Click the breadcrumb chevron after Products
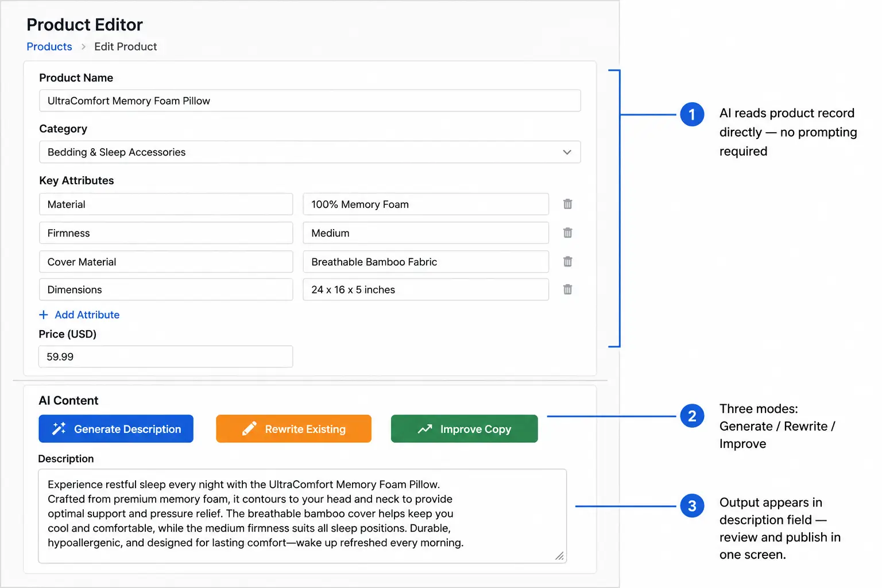This screenshot has width=882, height=588. point(83,47)
